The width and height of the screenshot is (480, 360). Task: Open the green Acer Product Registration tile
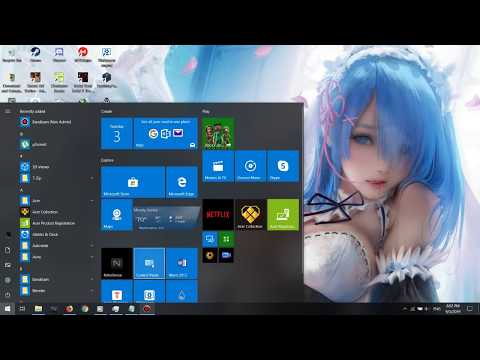point(283,215)
